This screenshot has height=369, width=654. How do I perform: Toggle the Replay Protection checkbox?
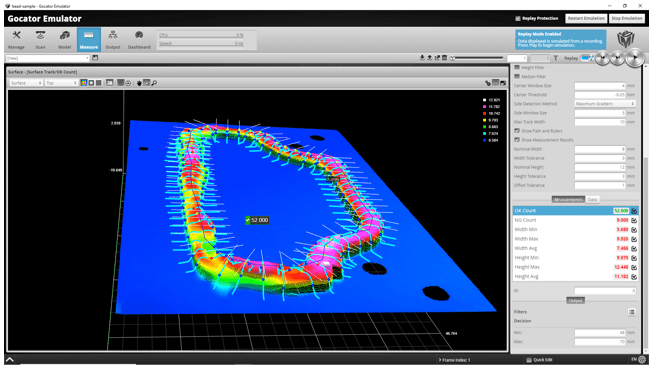518,18
